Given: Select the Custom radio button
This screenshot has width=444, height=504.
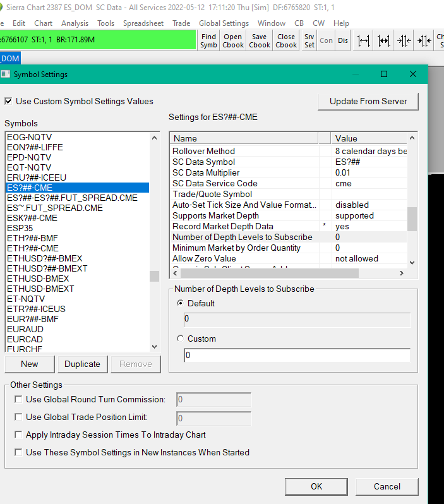Looking at the screenshot, I should tap(181, 339).
